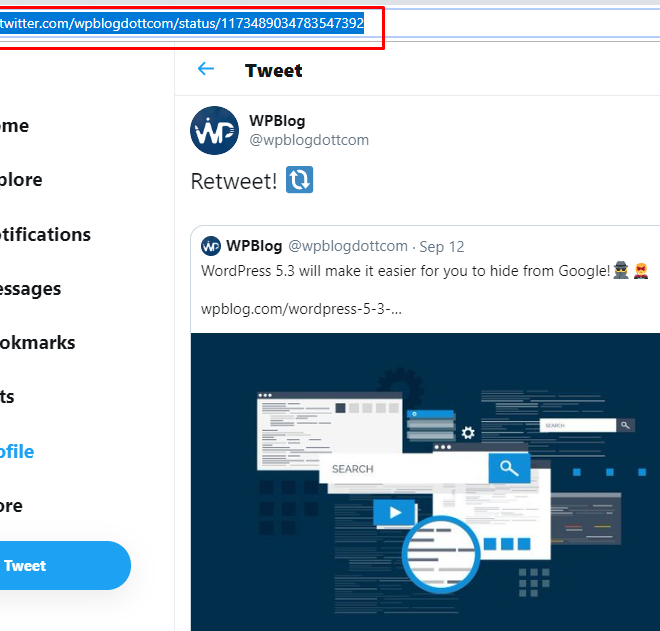Open Bookmarks in the sidebar
The width and height of the screenshot is (660, 631).
[x=37, y=343]
